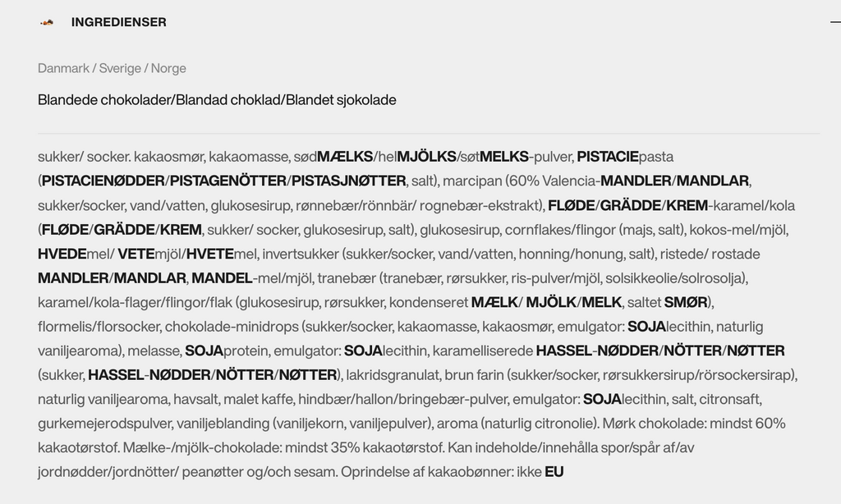The image size is (841, 504).
Task: Click the bold VETE allergen word
Action: [x=136, y=254]
